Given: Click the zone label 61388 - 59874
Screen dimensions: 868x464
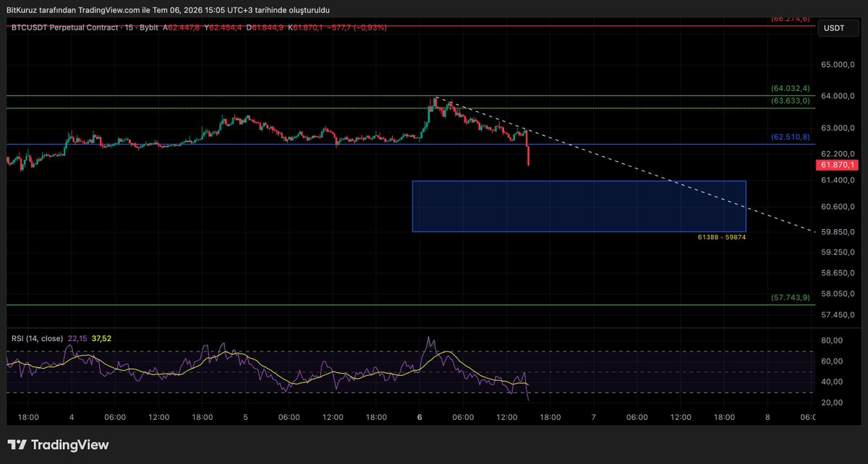Looking at the screenshot, I should [x=721, y=237].
